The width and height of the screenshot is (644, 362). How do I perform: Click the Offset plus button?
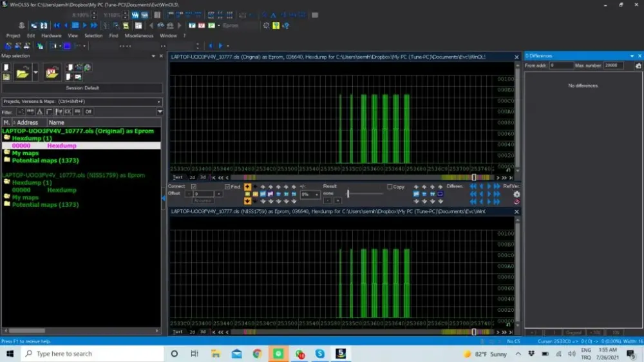(218, 194)
